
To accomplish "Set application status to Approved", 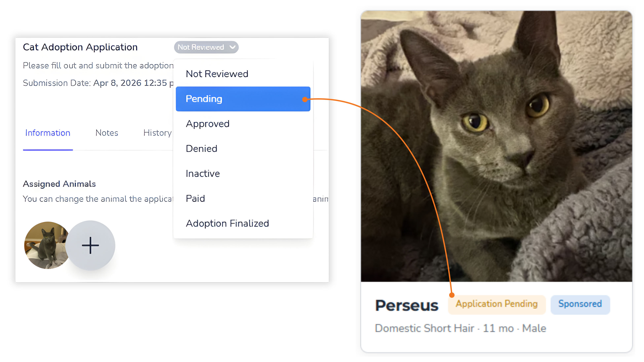I will pyautogui.click(x=208, y=124).
